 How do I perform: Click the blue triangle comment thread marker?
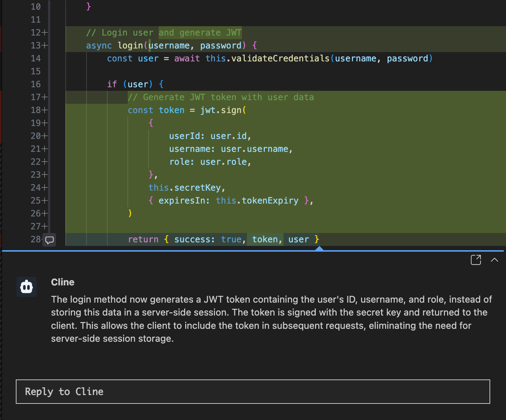coord(319,248)
